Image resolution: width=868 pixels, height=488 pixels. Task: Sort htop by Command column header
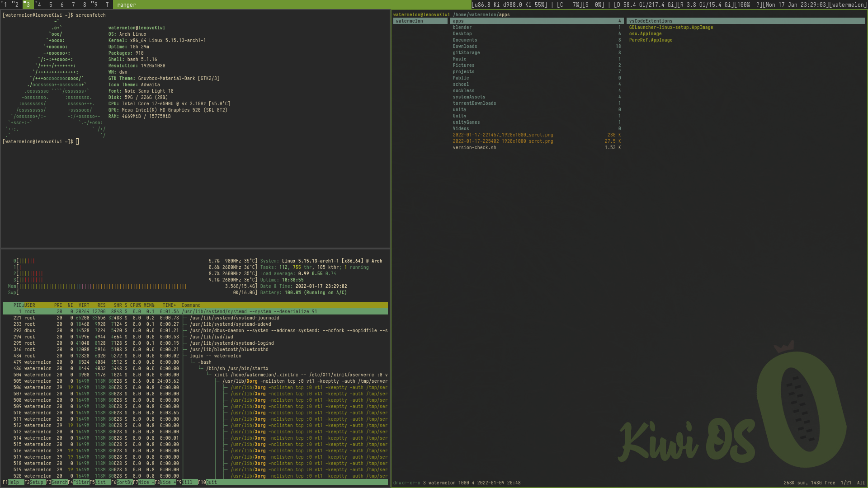(191, 305)
